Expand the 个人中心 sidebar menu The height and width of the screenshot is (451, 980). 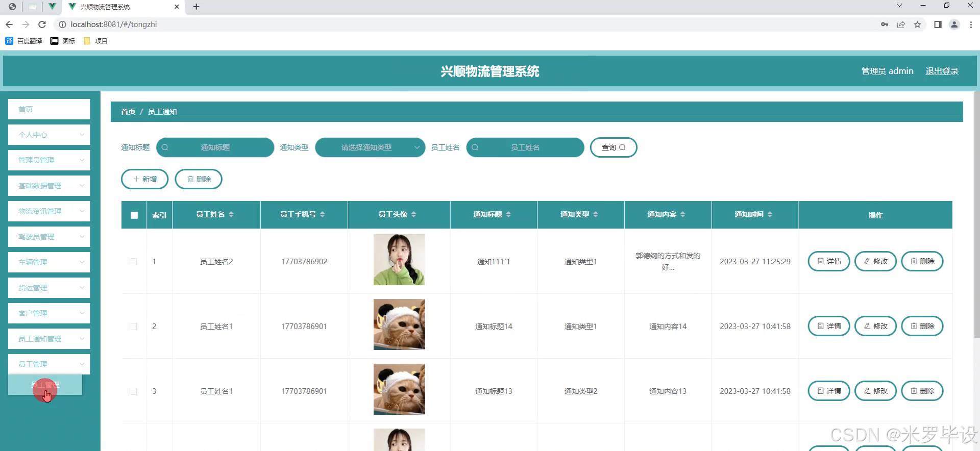49,135
